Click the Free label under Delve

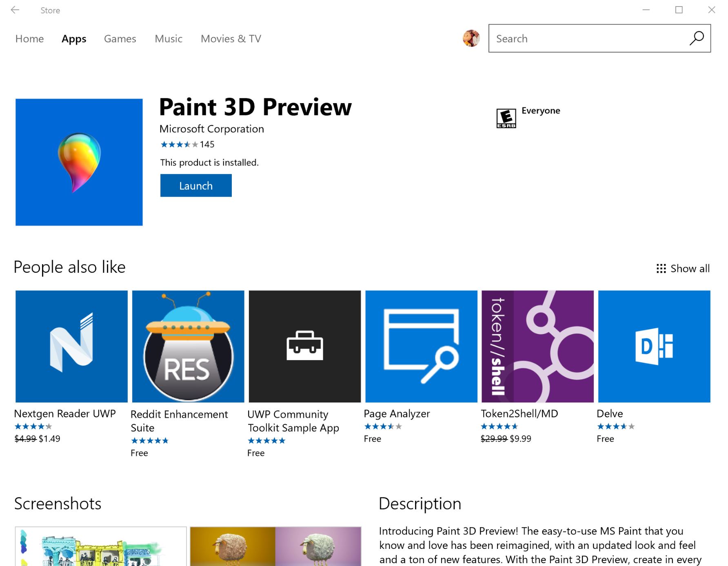pyautogui.click(x=605, y=439)
